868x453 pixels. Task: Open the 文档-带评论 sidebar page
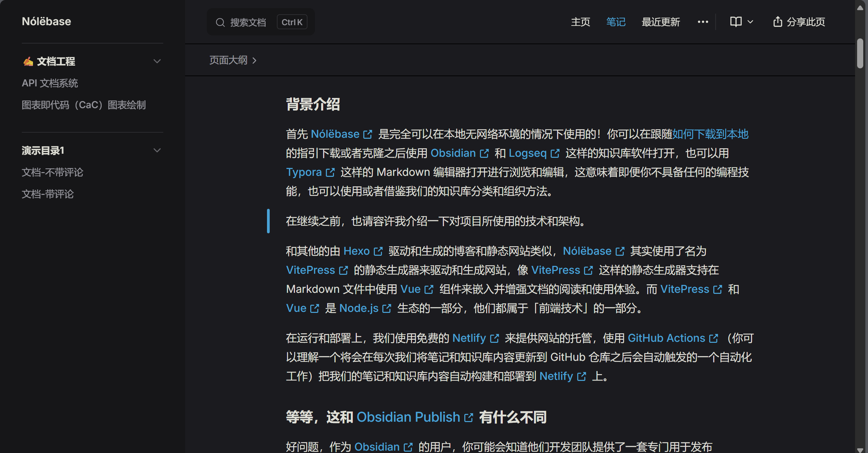[x=48, y=194]
